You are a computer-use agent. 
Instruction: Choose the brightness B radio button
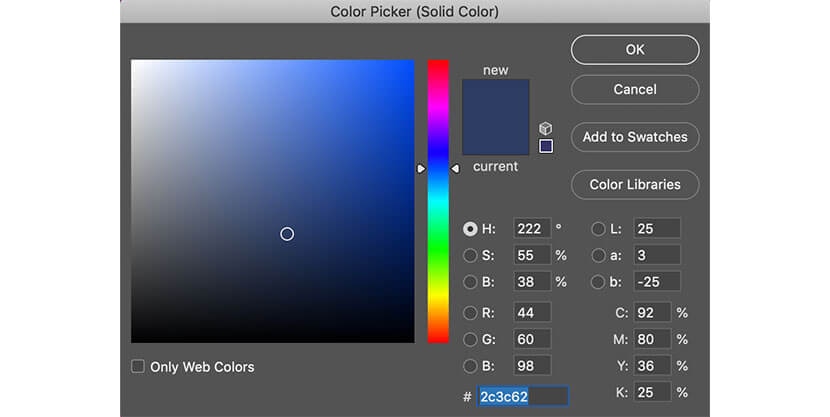tap(470, 282)
